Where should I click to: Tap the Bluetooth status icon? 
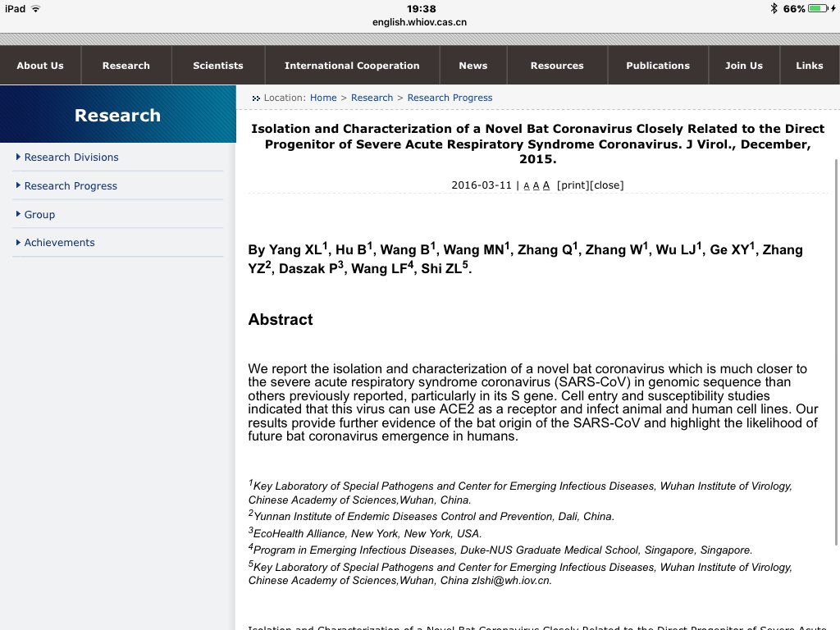tap(774, 8)
